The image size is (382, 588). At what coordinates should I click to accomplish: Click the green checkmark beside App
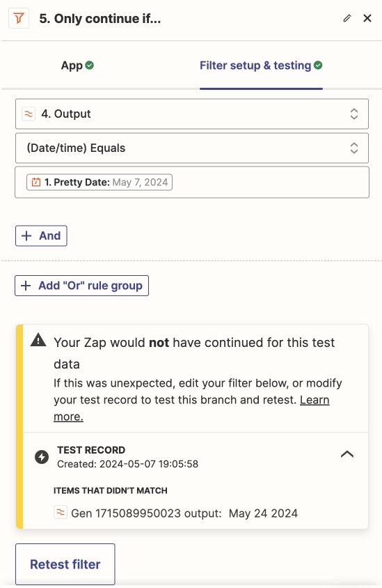point(90,65)
